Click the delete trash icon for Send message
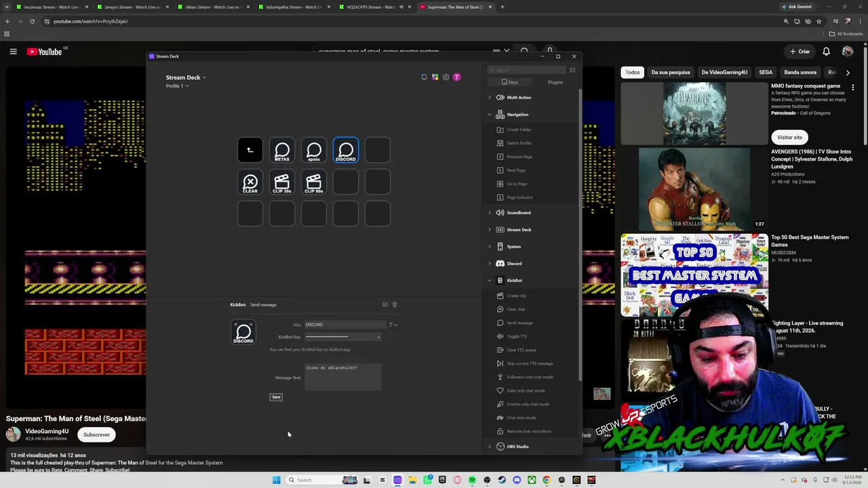 [395, 305]
